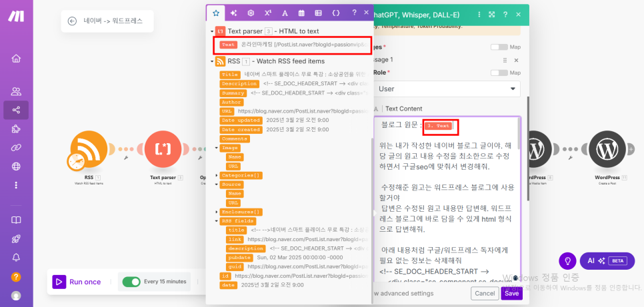The image size is (644, 307).
Task: Click the Save button
Action: click(511, 294)
